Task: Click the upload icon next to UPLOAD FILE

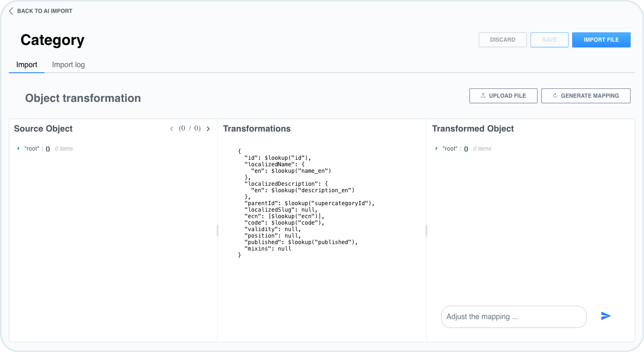Action: point(482,95)
